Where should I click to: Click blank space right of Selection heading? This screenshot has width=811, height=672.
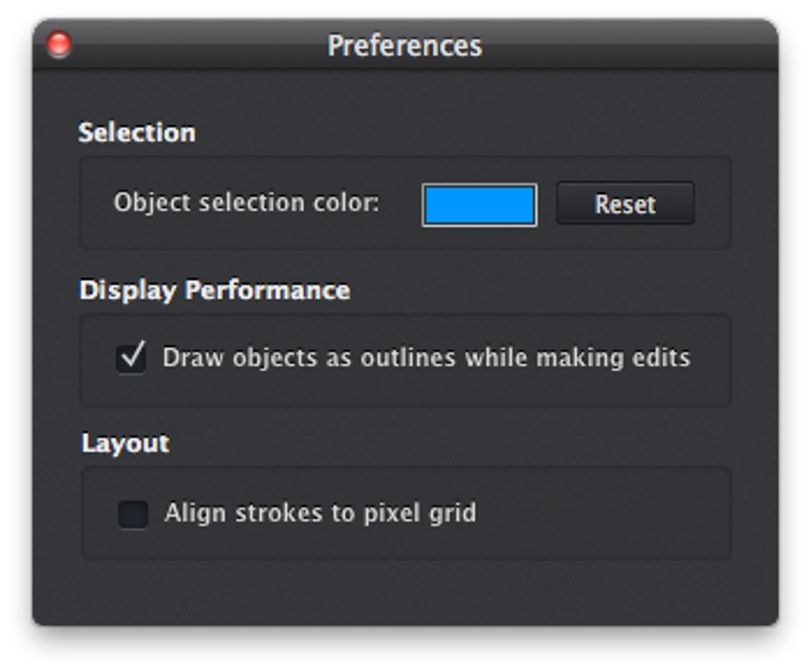(461, 132)
